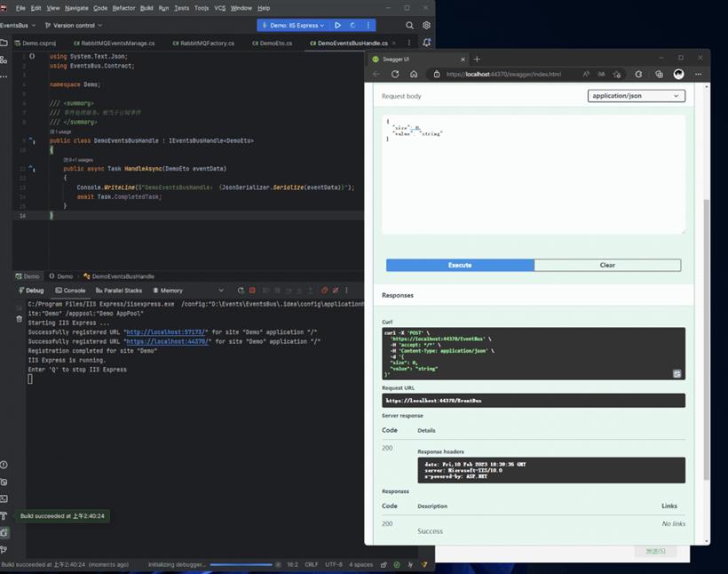
Task: Open the more actions menu next to run controls
Action: [368, 25]
